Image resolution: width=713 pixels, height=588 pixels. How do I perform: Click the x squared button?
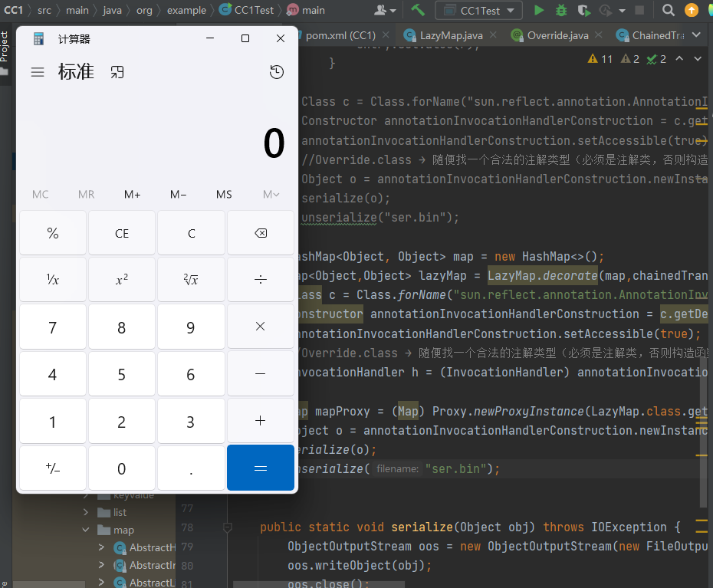click(122, 279)
